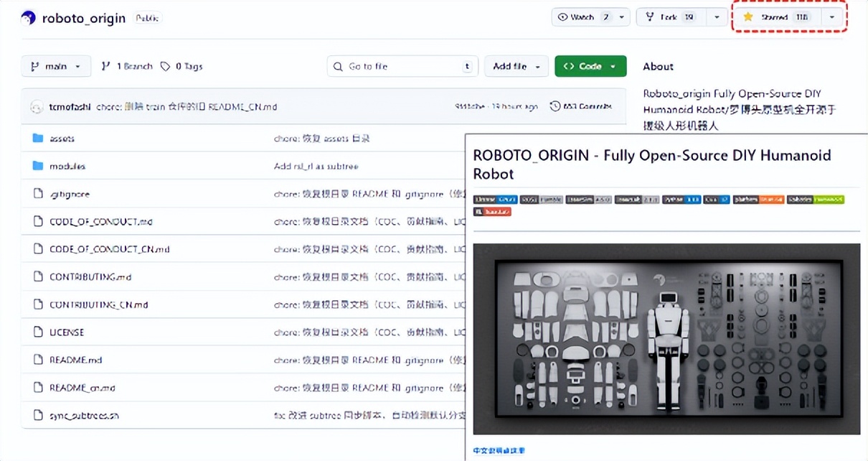Click the Watch button
868x461 pixels.
pyautogui.click(x=584, y=17)
